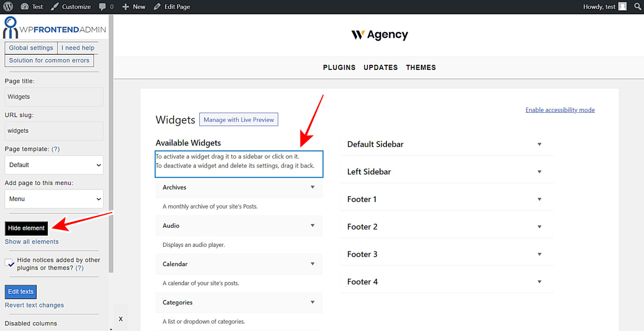644x331 pixels.
Task: Click the Hide element button
Action: coord(26,228)
